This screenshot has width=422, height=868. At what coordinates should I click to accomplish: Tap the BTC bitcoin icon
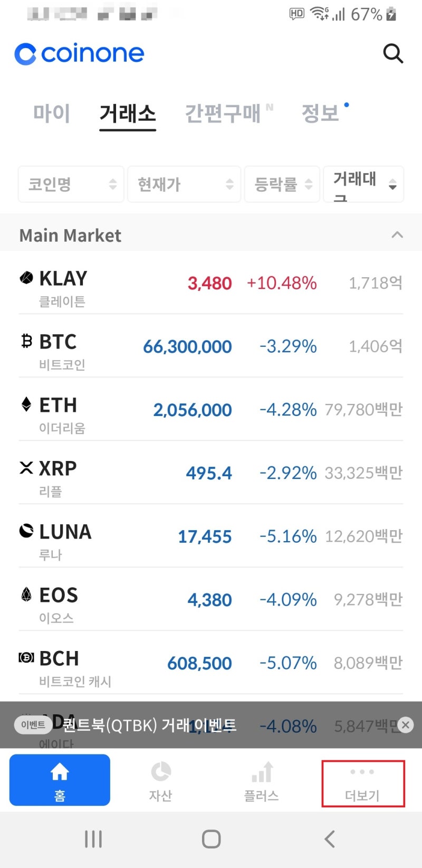(26, 341)
